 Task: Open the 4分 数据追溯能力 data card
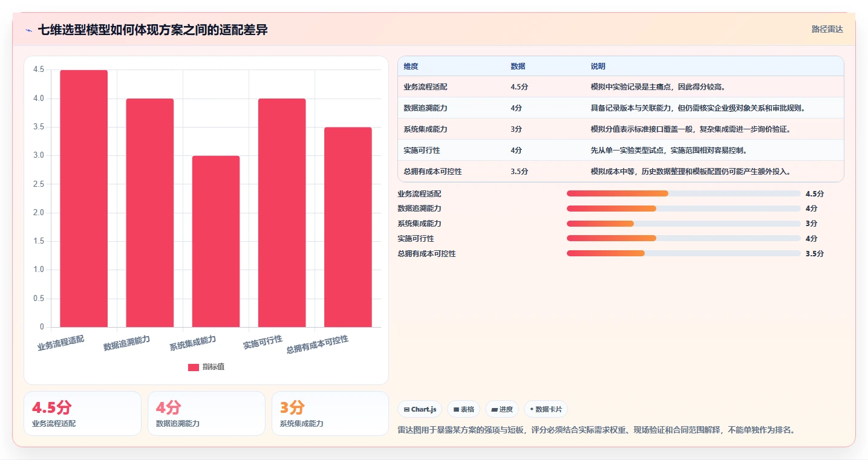click(206, 413)
